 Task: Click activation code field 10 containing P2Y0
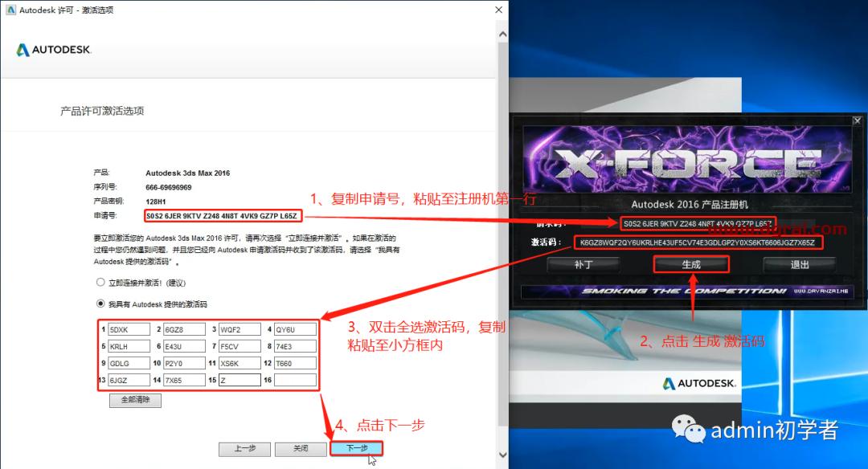coord(184,363)
